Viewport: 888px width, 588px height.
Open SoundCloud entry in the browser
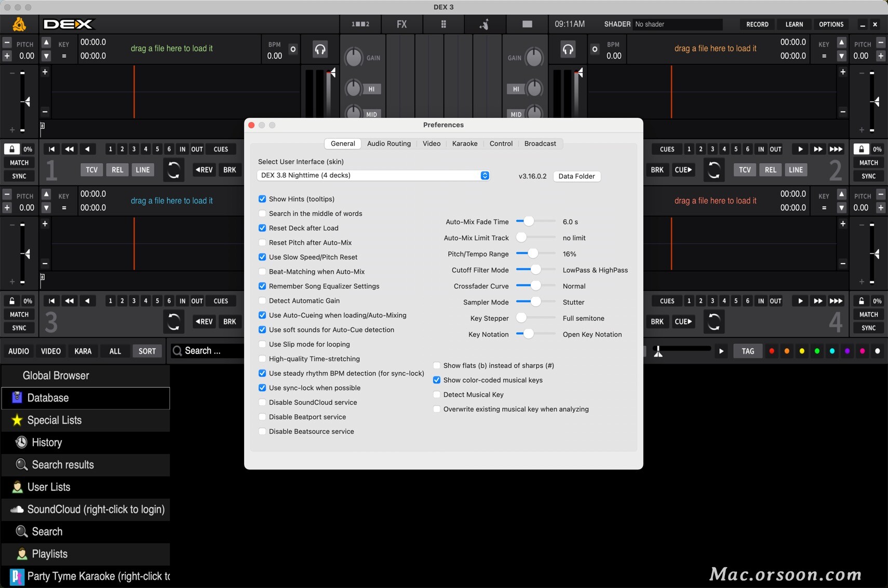click(x=86, y=510)
